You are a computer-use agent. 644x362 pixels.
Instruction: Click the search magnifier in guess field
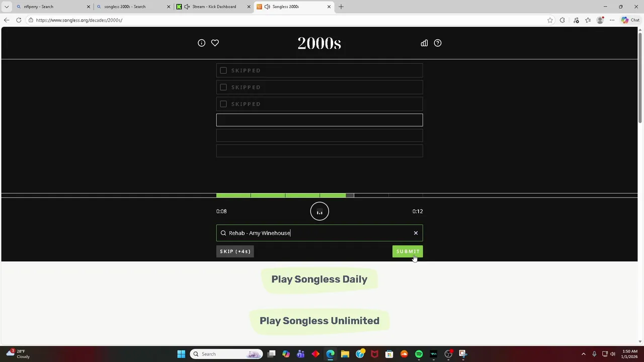click(x=223, y=233)
